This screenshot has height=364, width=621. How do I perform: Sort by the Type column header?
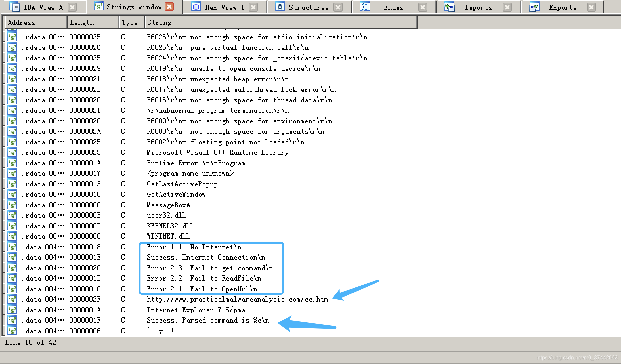[x=132, y=22]
